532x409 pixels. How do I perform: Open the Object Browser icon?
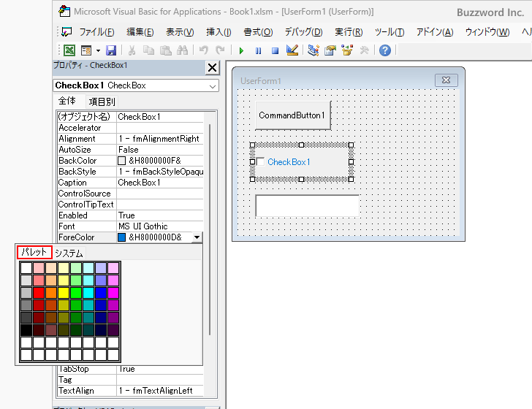tap(347, 50)
